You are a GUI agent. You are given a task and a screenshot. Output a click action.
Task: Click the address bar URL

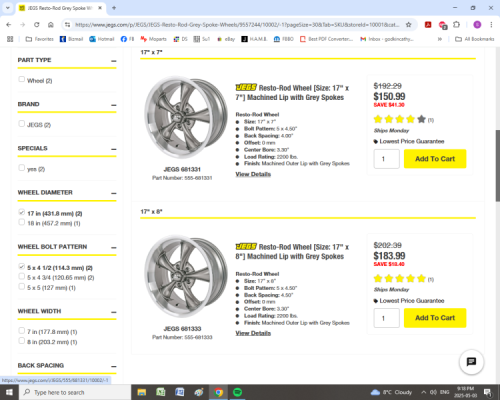click(x=237, y=25)
